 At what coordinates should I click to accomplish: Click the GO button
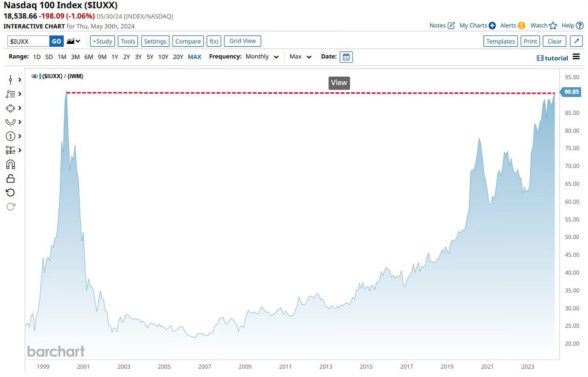[57, 41]
